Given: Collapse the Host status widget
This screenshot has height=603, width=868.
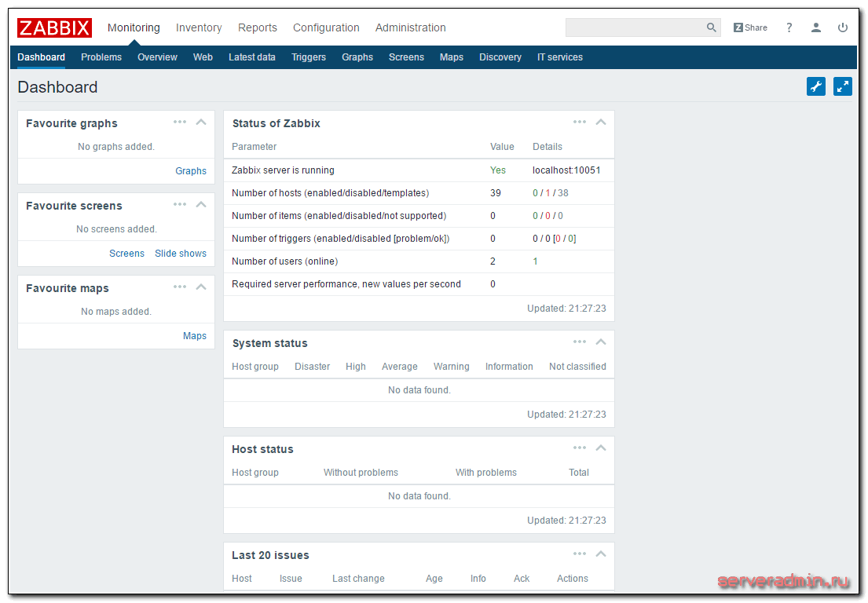Looking at the screenshot, I should tap(601, 448).
